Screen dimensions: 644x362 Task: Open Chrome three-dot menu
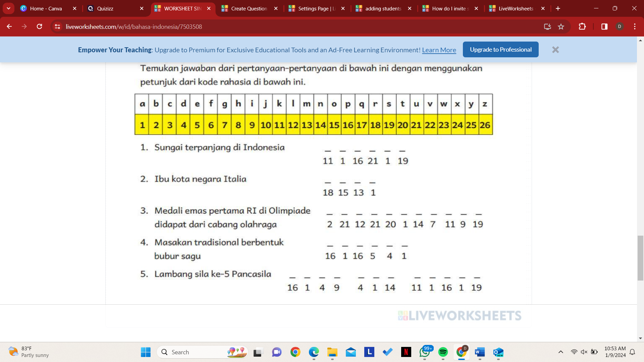(635, 26)
